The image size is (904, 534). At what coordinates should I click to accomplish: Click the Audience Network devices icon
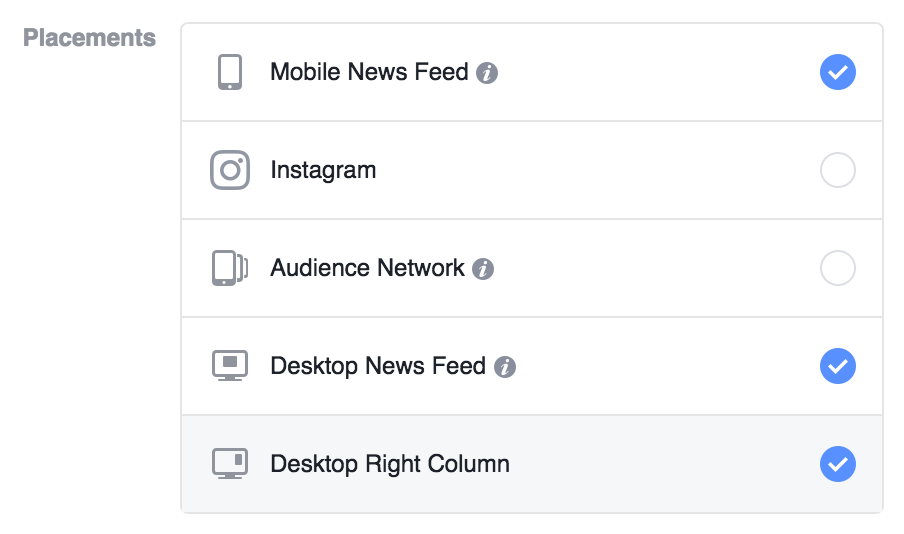(x=230, y=268)
